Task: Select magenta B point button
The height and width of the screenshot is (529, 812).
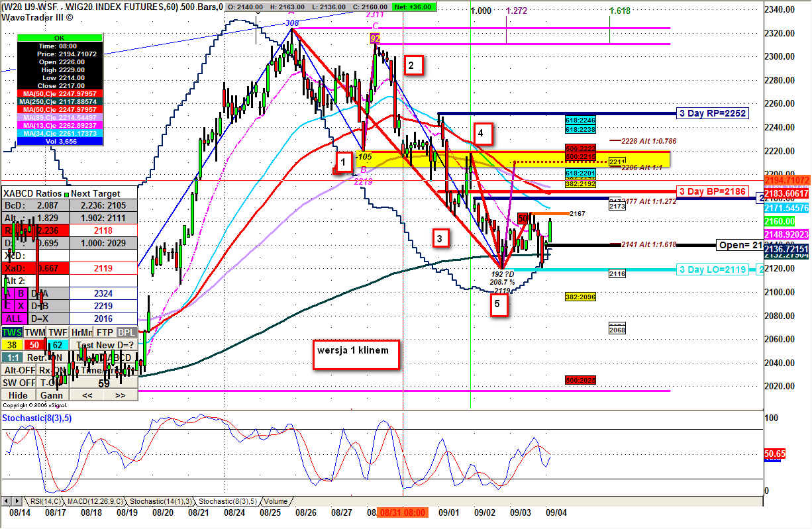Action: pyautogui.click(x=21, y=293)
